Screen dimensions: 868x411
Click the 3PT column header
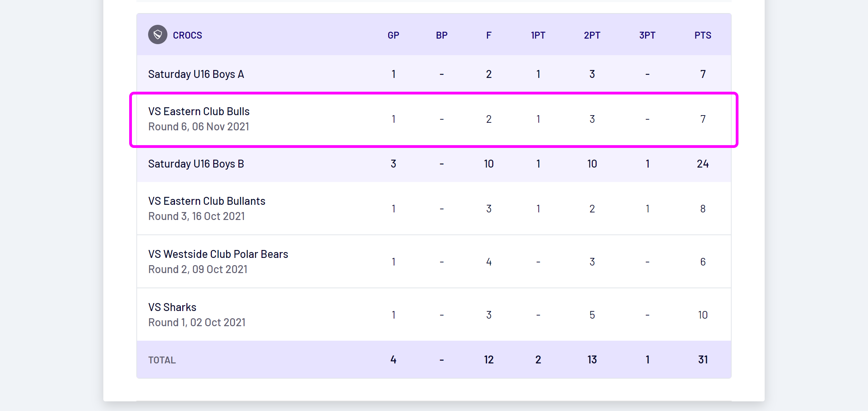coord(647,35)
